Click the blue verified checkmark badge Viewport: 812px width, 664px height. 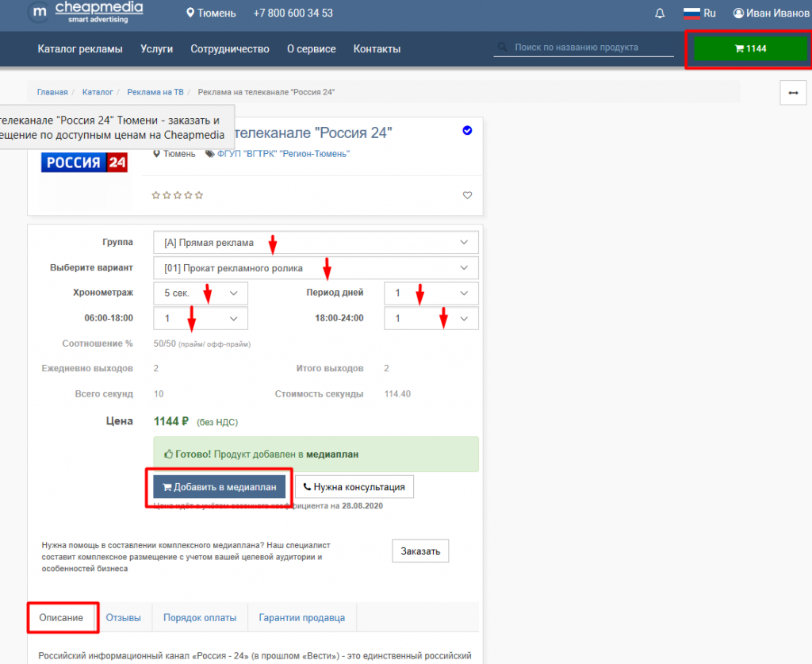(467, 131)
